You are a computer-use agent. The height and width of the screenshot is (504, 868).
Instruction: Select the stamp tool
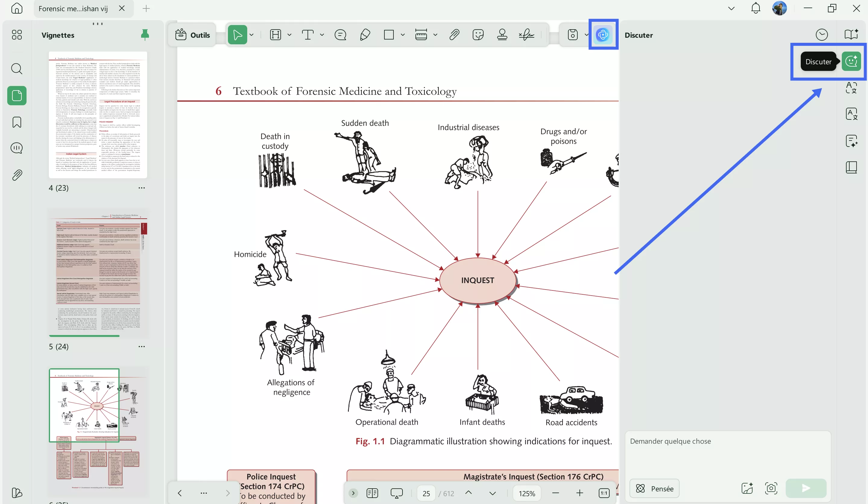(x=502, y=35)
